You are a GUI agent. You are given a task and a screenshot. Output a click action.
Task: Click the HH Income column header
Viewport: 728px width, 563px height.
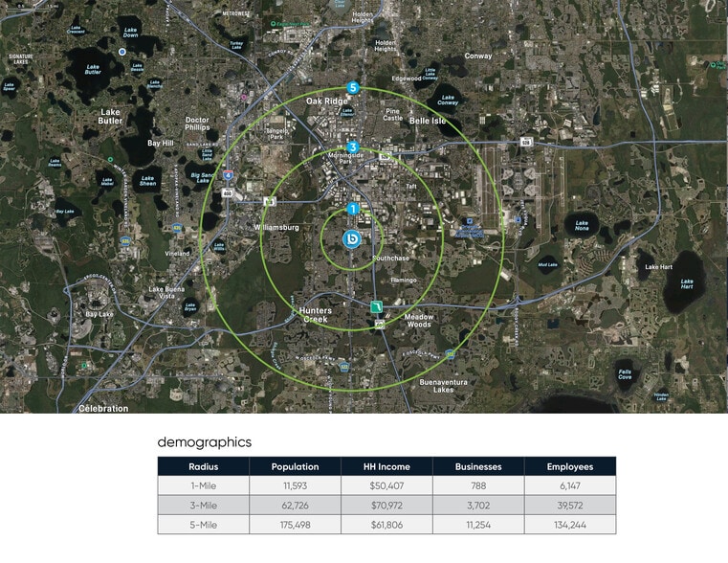coord(386,466)
